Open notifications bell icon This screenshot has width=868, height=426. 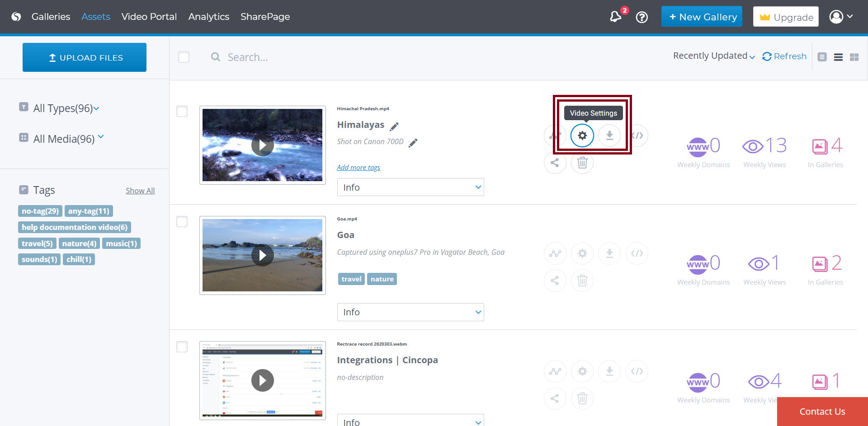(x=615, y=17)
